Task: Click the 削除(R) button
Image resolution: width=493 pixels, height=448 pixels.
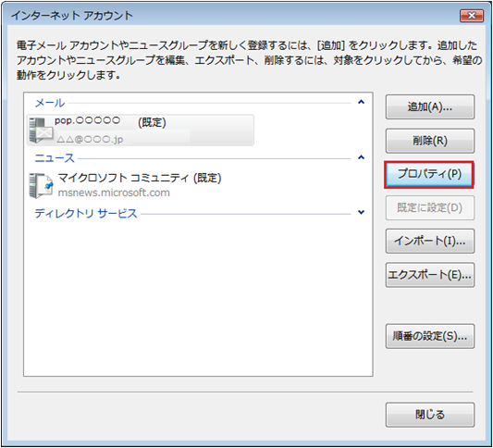Action: (430, 141)
